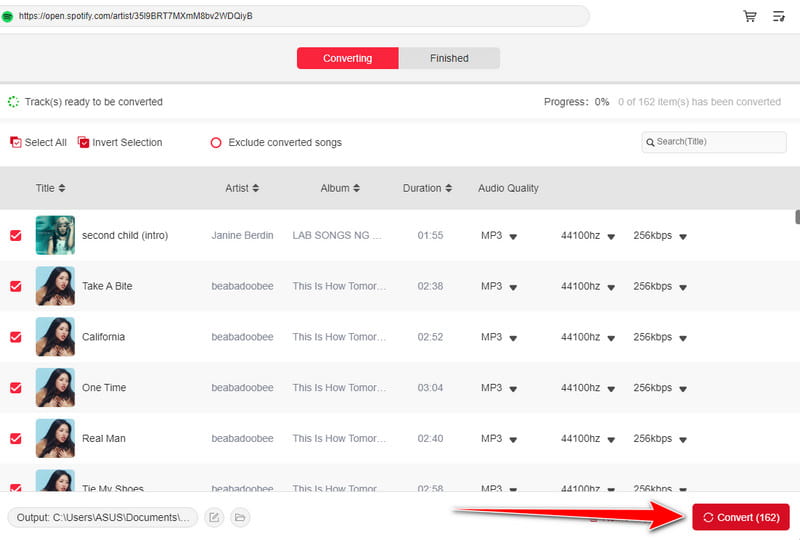This screenshot has height=540, width=800.
Task: Click the Convert (162) button
Action: [x=740, y=517]
